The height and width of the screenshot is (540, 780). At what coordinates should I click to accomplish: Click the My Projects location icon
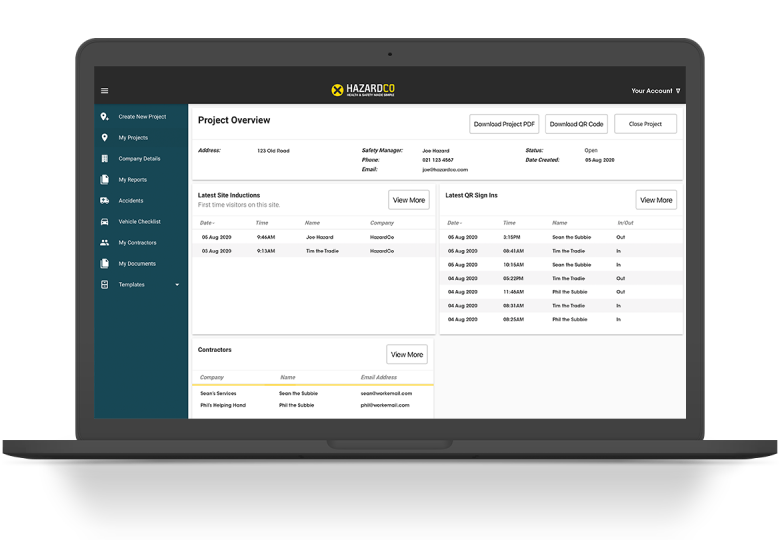105,138
